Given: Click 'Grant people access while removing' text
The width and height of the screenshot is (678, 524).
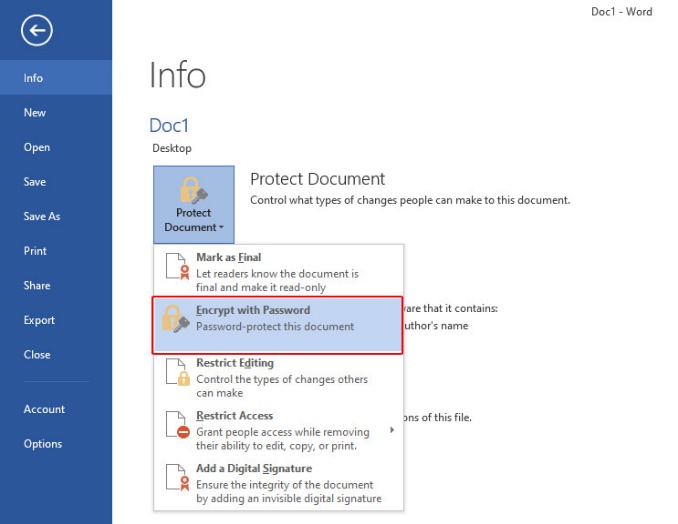Looking at the screenshot, I should pos(283,432).
